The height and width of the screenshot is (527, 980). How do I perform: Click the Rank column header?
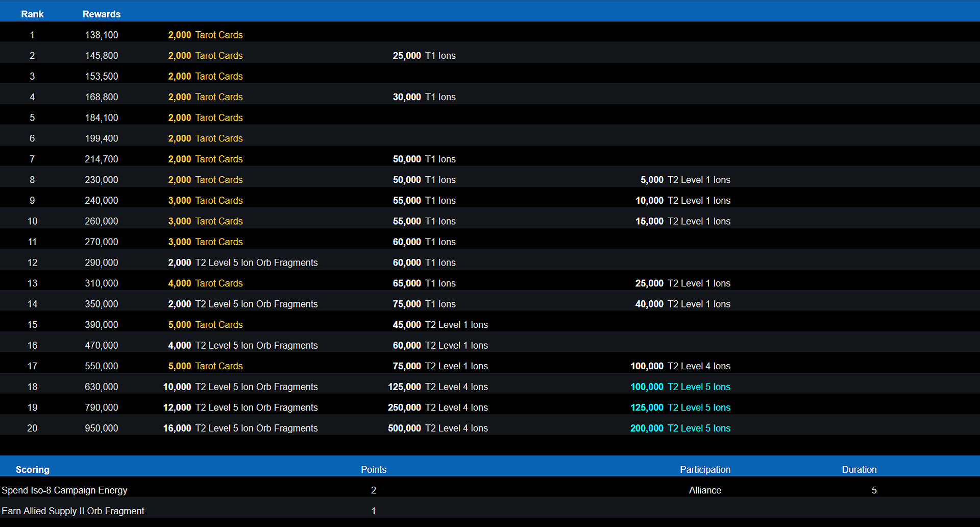[32, 14]
